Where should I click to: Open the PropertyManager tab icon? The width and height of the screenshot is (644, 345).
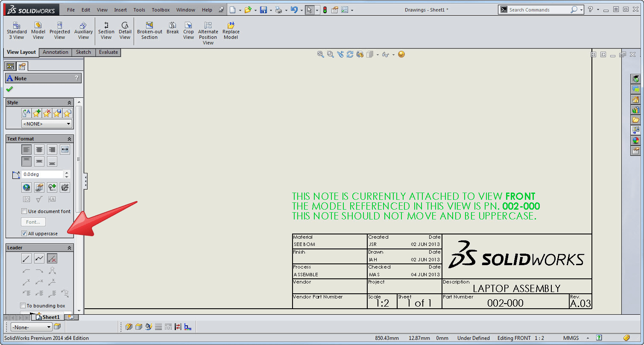tap(22, 66)
